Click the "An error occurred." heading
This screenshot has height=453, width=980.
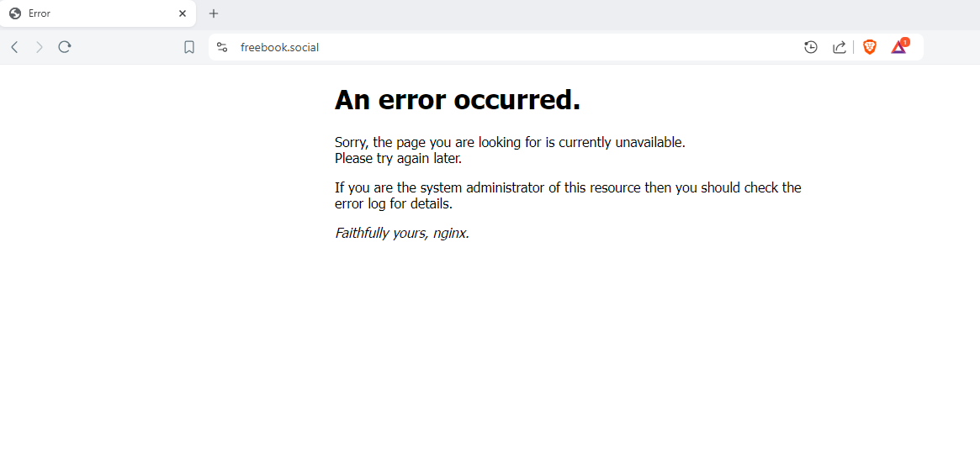(458, 99)
